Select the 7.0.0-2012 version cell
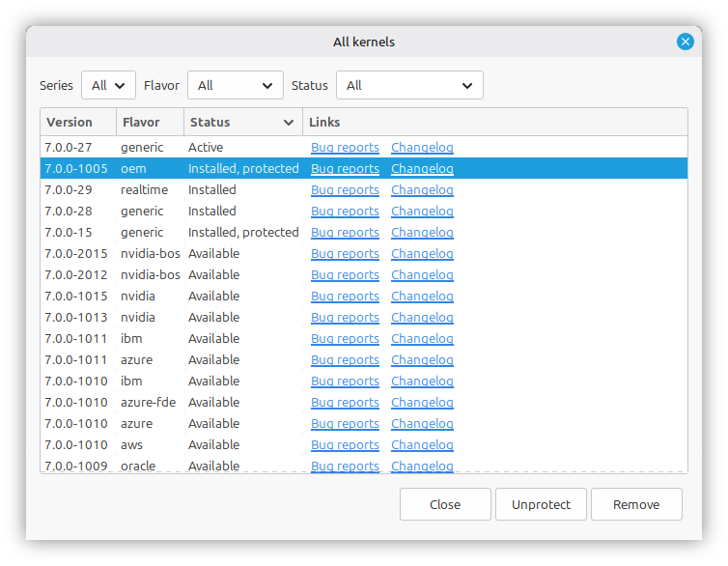This screenshot has width=728, height=566. coord(76,275)
